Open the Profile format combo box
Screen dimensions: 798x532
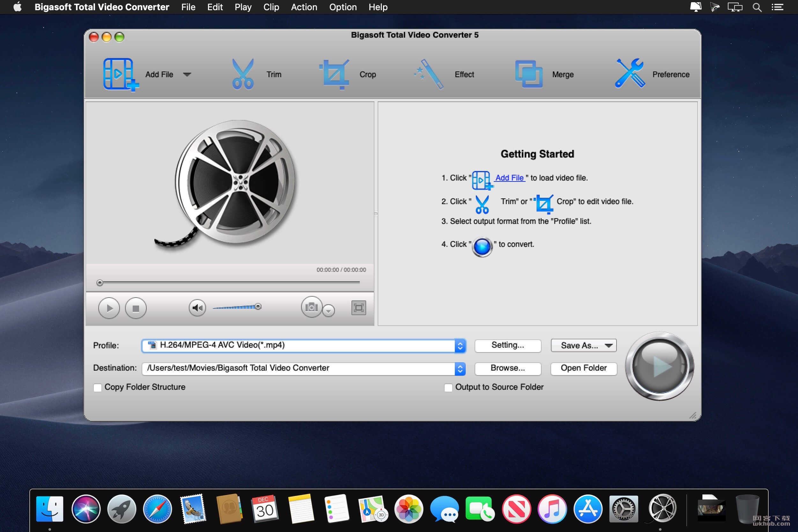click(x=304, y=345)
